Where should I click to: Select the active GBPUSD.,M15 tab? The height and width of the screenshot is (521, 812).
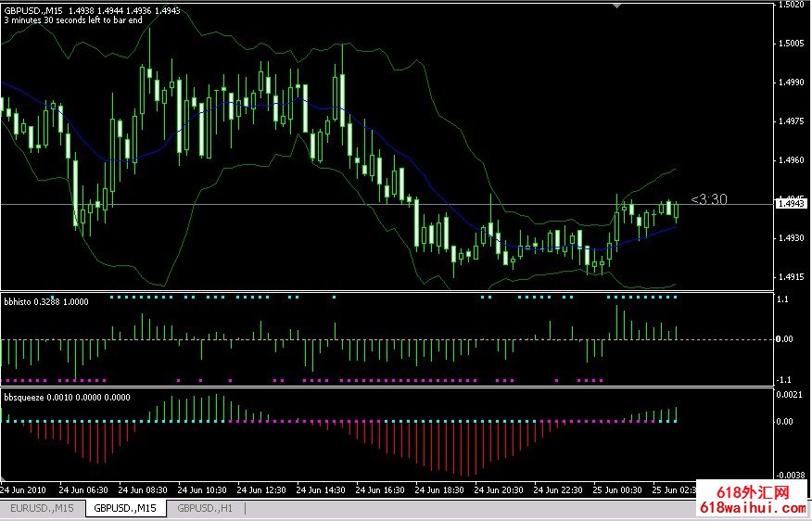click(x=125, y=507)
